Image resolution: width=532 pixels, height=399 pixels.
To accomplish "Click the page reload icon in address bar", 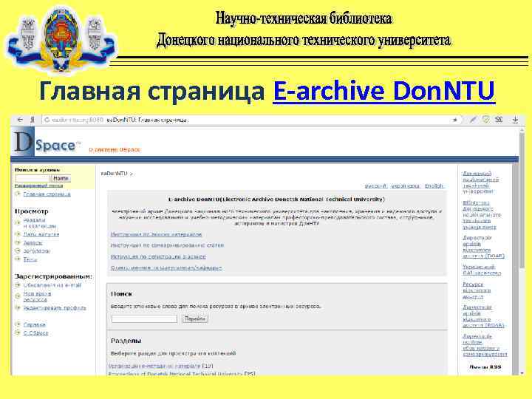I will click(x=47, y=120).
